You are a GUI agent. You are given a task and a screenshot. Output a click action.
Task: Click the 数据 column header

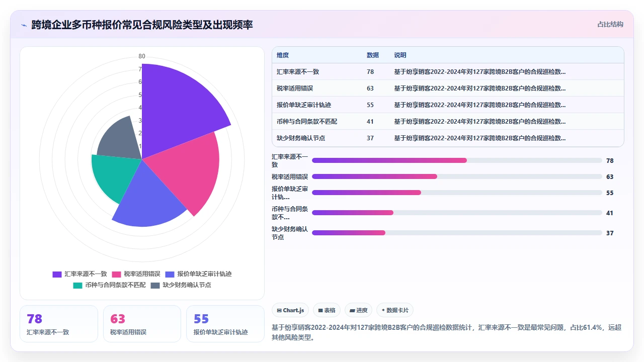(373, 55)
